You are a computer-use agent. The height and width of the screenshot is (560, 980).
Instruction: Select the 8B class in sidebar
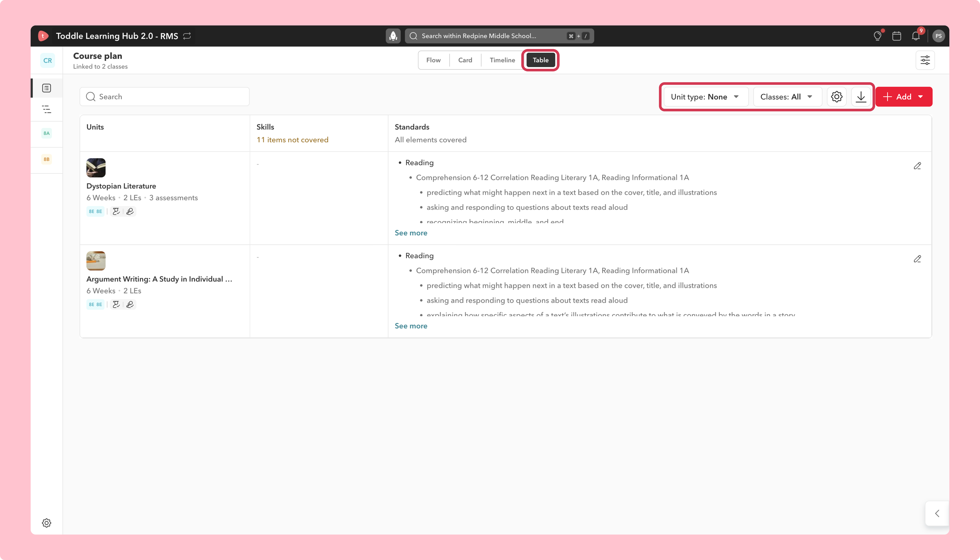pyautogui.click(x=46, y=159)
